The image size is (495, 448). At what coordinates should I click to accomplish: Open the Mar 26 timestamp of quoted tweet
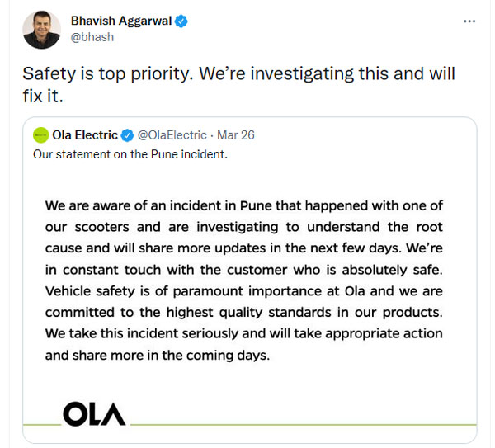click(x=233, y=134)
